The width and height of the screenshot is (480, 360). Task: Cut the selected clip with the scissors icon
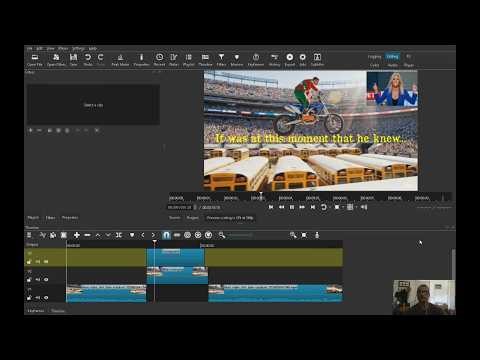[x=43, y=235]
